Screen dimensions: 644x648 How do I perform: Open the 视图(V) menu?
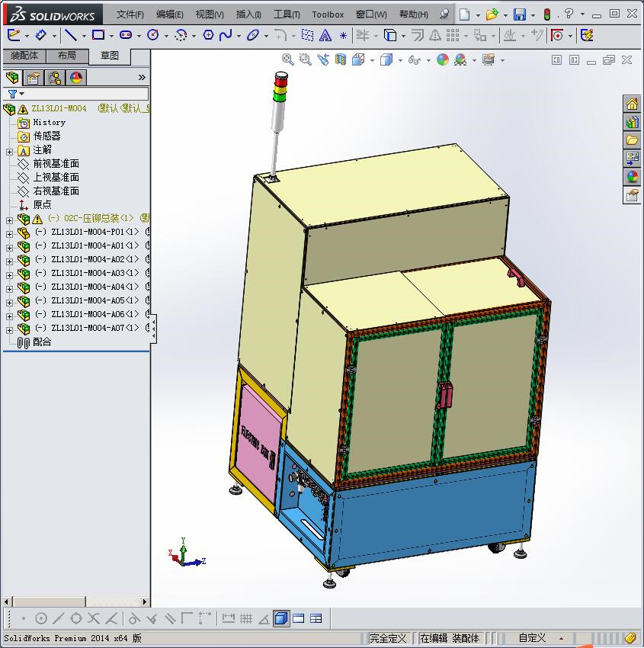pyautogui.click(x=210, y=14)
